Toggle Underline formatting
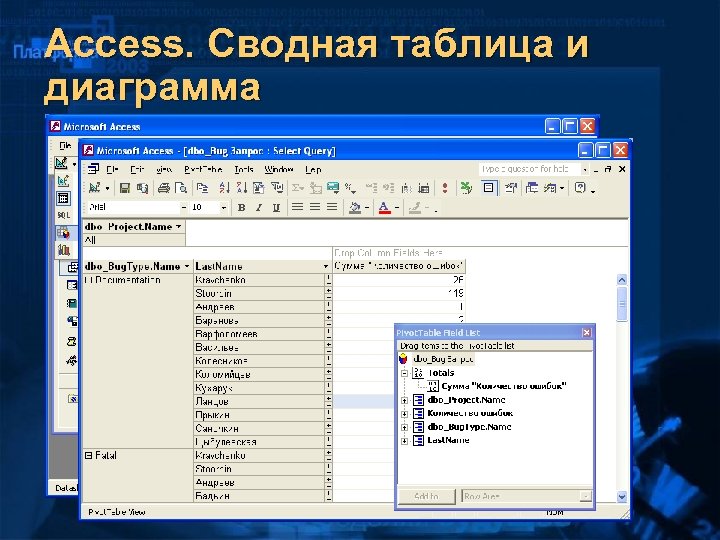Image resolution: width=720 pixels, height=540 pixels. pos(276,208)
